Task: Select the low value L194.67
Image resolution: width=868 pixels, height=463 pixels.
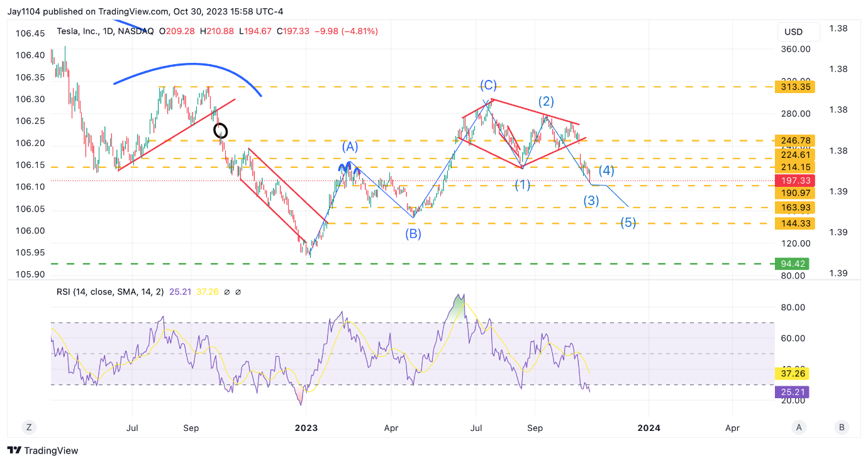Action: (x=256, y=31)
